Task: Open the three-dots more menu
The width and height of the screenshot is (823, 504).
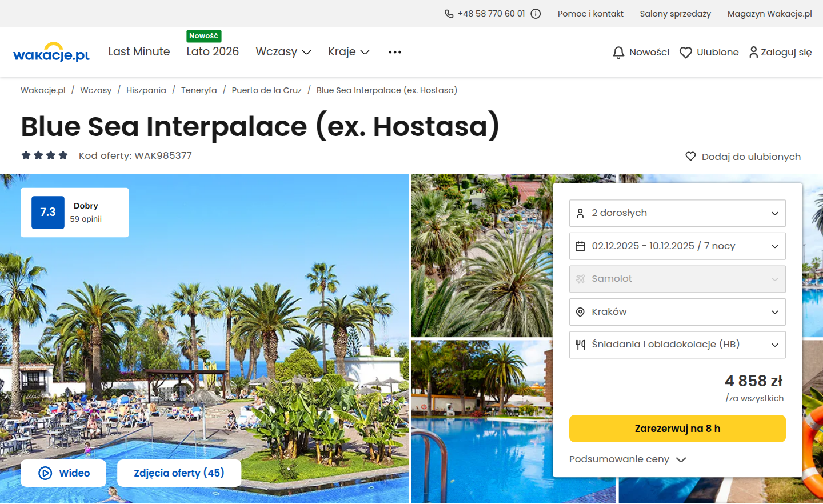Action: (x=395, y=52)
